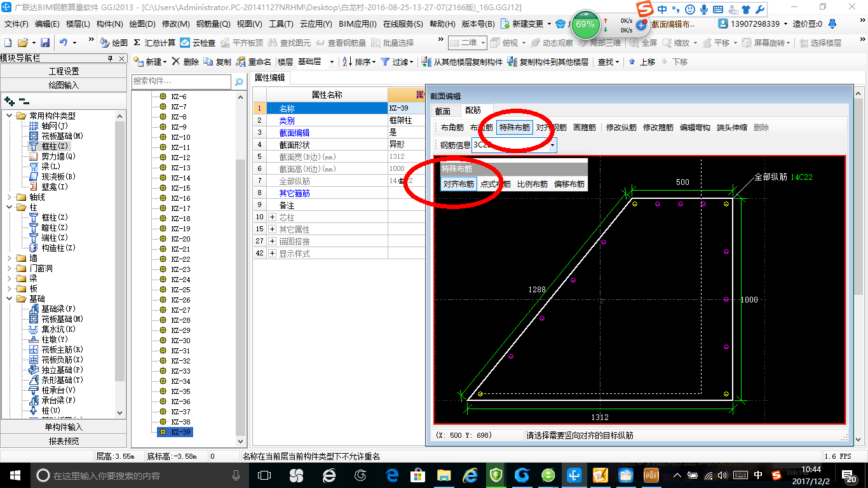This screenshot has width=868, height=488.
Task: Click the expand-all plus icon in navigator
Action: tap(10, 101)
